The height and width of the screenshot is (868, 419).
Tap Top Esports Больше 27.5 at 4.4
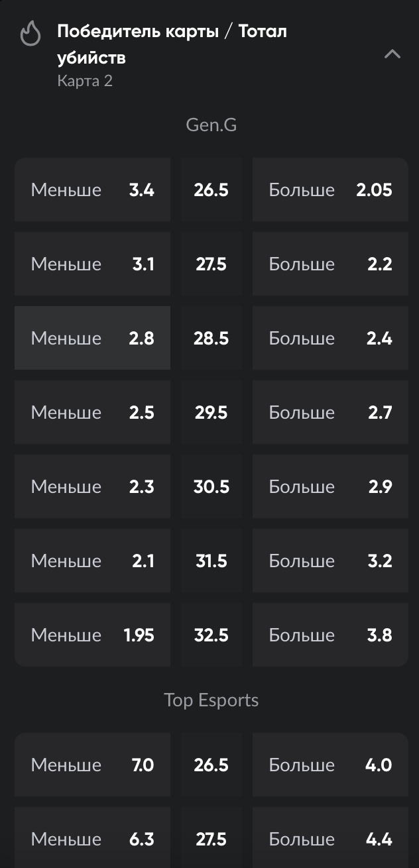[x=330, y=838]
